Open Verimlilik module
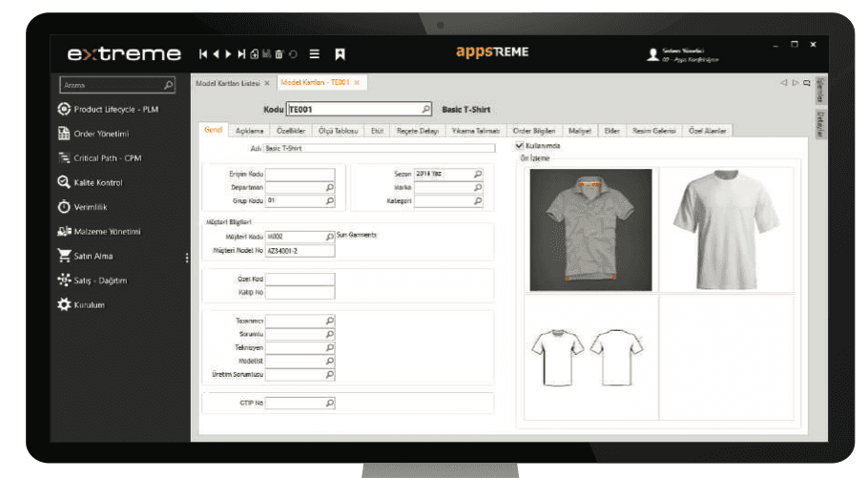 82,207
